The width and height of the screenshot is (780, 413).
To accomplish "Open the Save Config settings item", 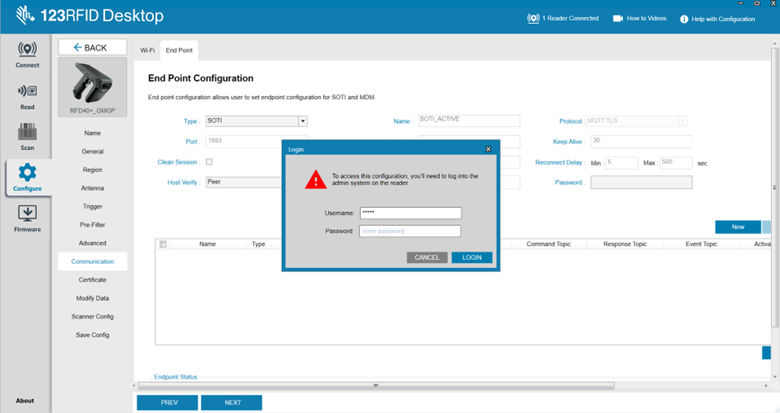I will coord(93,335).
